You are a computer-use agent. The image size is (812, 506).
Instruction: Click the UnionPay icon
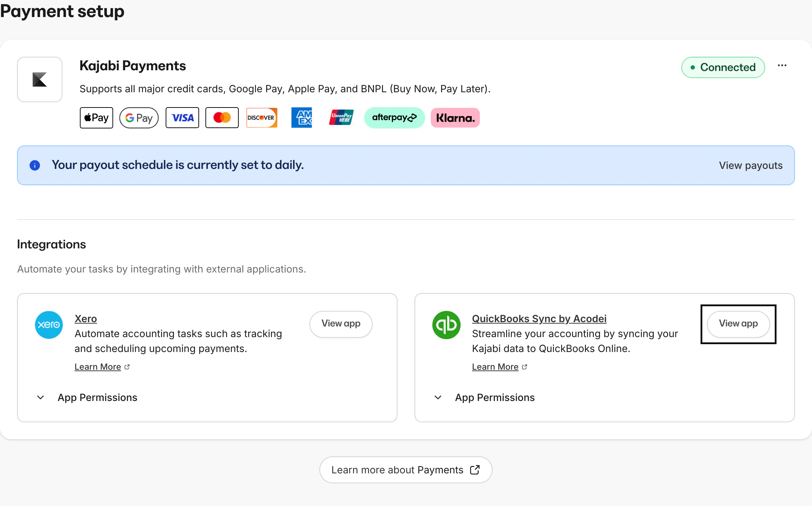pos(341,118)
